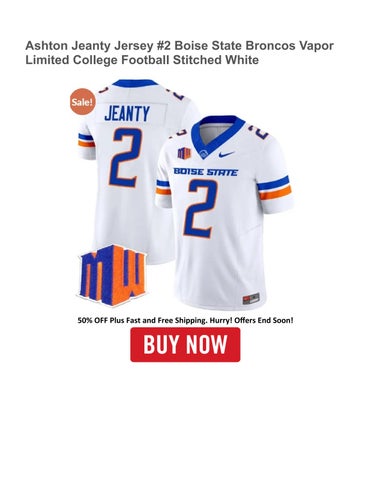Click the Bronco logo at collar base
Screen dimensions: 371x480
pos(203,154)
